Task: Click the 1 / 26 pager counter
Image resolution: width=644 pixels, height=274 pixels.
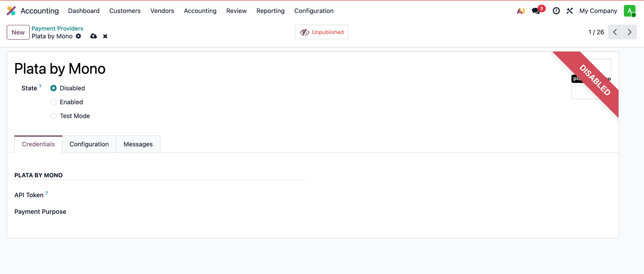Action: [596, 32]
